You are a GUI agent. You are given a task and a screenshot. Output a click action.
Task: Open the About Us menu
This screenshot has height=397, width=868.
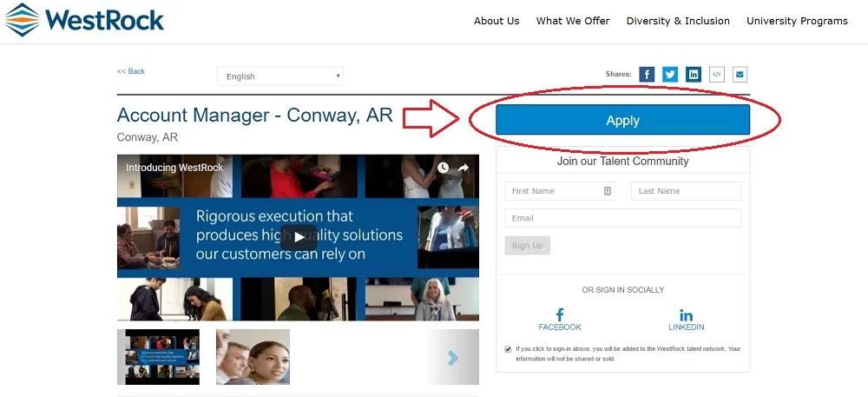tap(496, 21)
